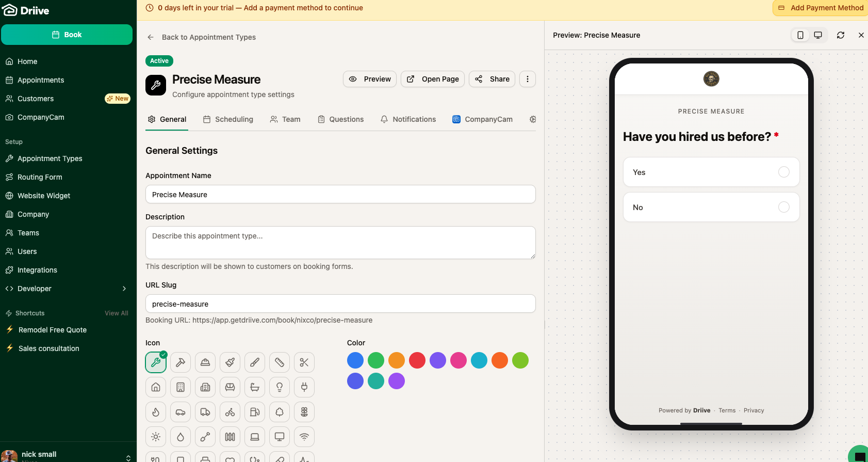The height and width of the screenshot is (462, 868).
Task: Pick the tree icon
Action: [x=280, y=412]
